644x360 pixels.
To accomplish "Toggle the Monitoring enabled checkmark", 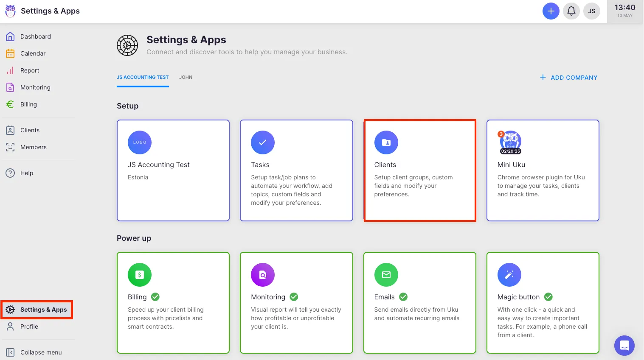I will (x=294, y=297).
